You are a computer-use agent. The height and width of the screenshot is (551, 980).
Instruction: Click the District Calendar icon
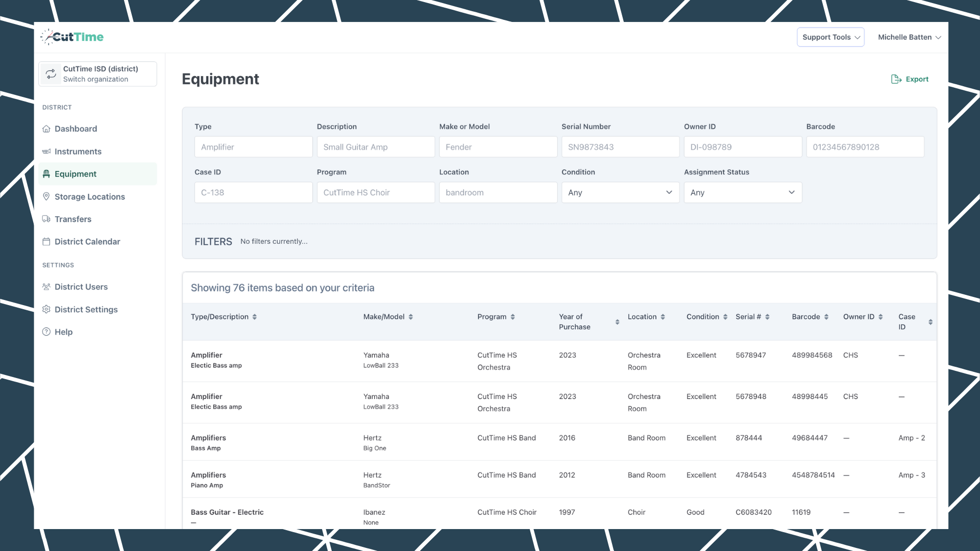pyautogui.click(x=46, y=241)
